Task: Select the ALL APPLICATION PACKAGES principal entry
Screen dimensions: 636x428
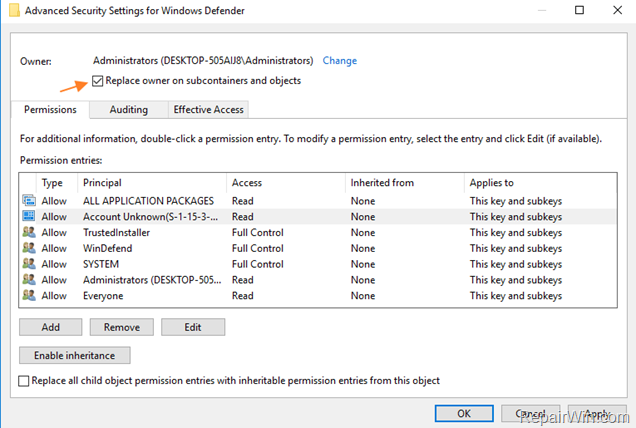Action: coord(148,201)
